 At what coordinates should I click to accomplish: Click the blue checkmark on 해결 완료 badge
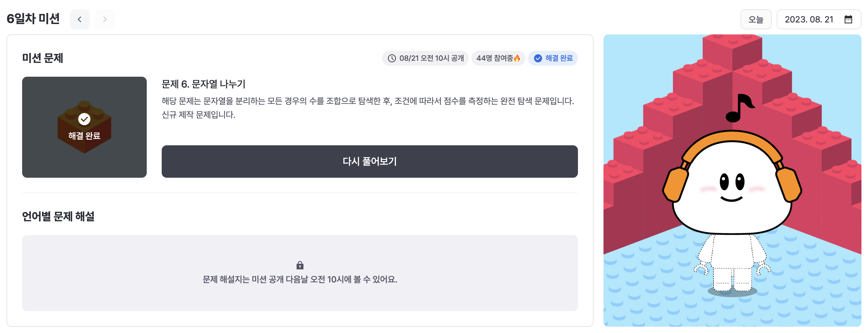point(538,58)
